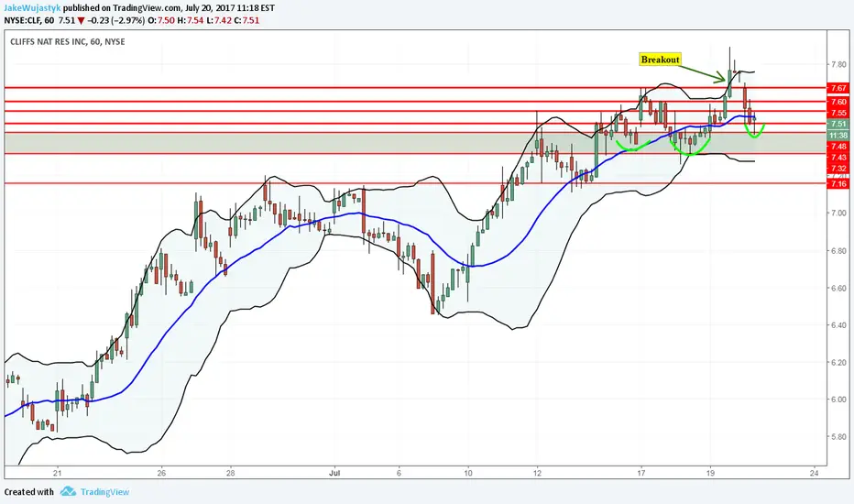Select the red 7.43 price level tag
The image size is (854, 504).
coord(838,157)
